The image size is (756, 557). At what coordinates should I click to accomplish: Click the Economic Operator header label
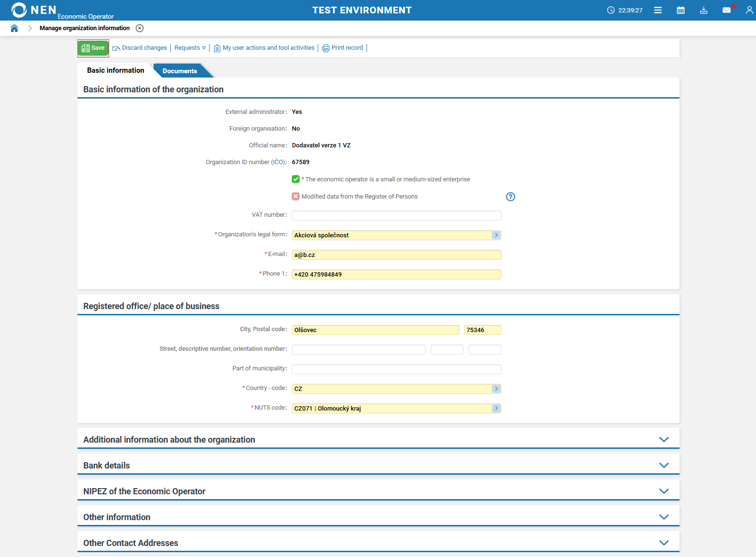[86, 16]
